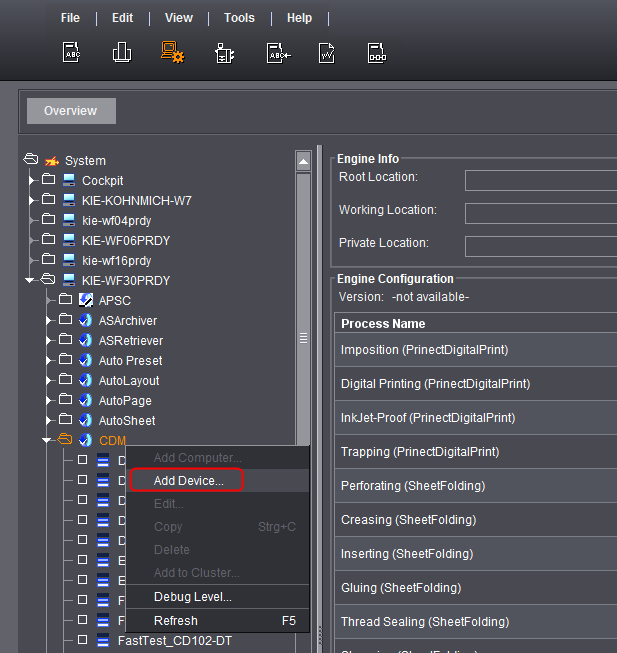Toggle the first device checkbox under CDM
The height and width of the screenshot is (653, 617).
tap(82, 460)
